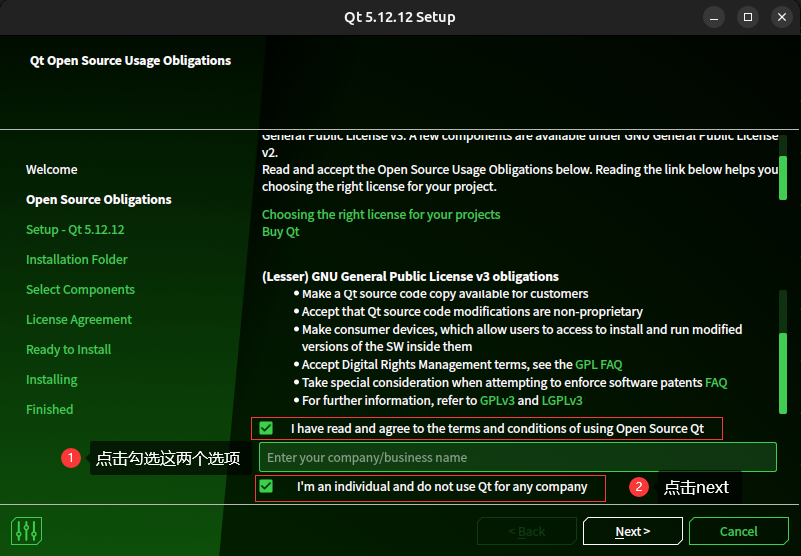
Task: Click the Cancel button
Action: point(739,531)
